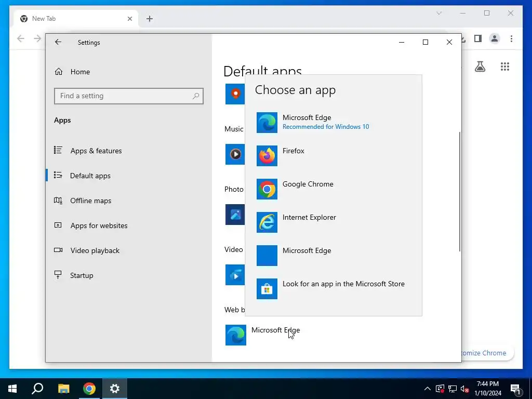This screenshot has height=399, width=532.
Task: Toggle Chrome side panel button
Action: 478,38
